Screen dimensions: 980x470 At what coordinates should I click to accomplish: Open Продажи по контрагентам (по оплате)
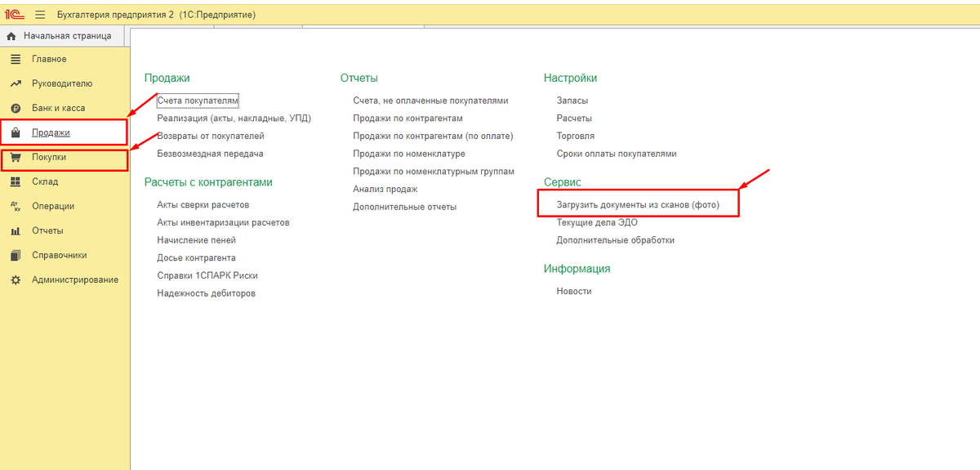click(433, 136)
